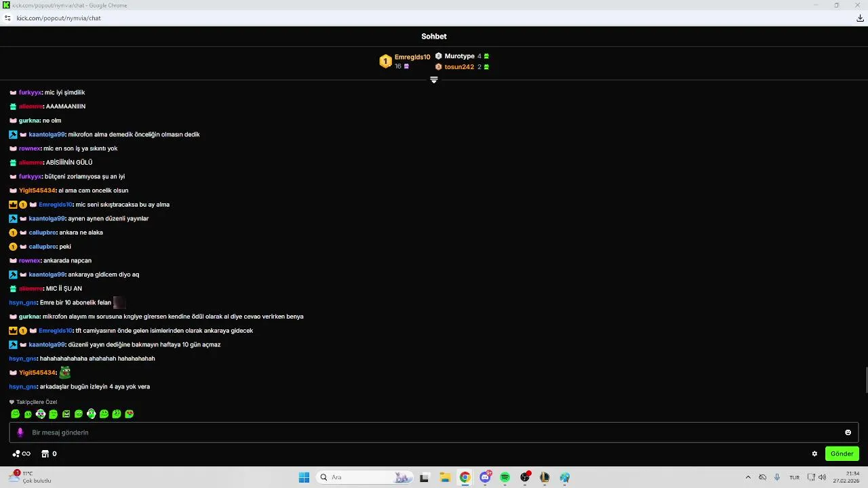Open Task View on taskbar
The image size is (868, 488).
pyautogui.click(x=425, y=477)
